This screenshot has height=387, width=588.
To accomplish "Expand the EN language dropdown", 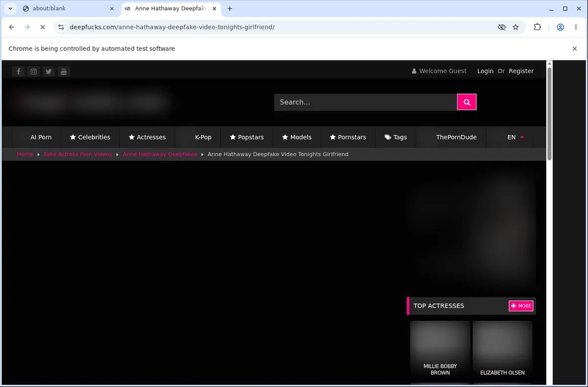I will click(x=516, y=137).
